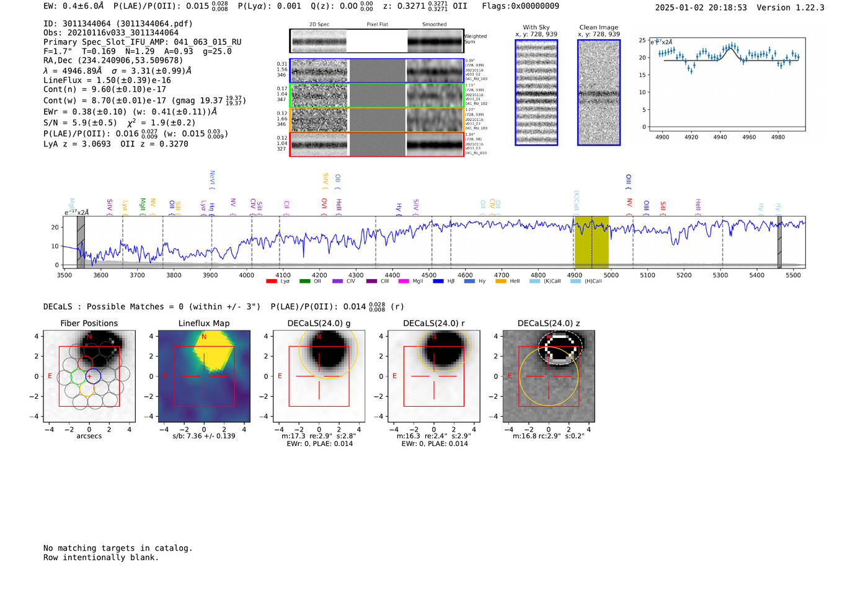Screen dimensions: 868x591
Task: Click the yellow highlighted region near 4950Å
Action: 591,242
